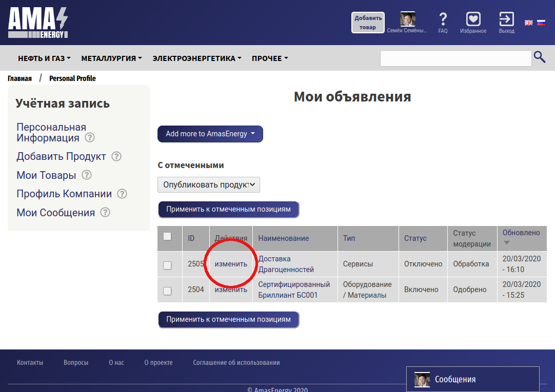Click help icon beside Профиль Компании
Viewport: 555px width, 392px height.
pos(122,194)
